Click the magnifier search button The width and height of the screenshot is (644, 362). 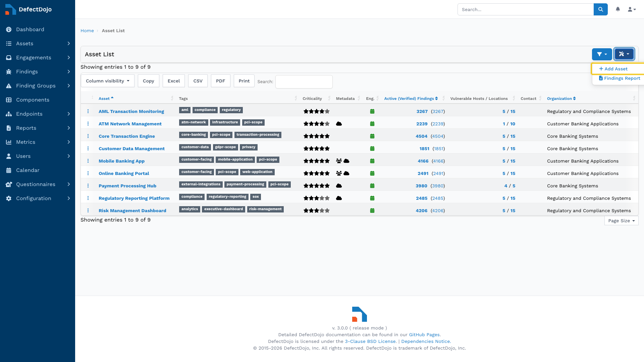(x=601, y=9)
